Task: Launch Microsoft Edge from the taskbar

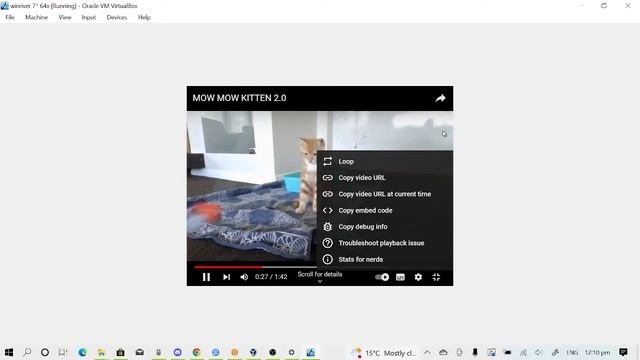Action: pos(82,352)
